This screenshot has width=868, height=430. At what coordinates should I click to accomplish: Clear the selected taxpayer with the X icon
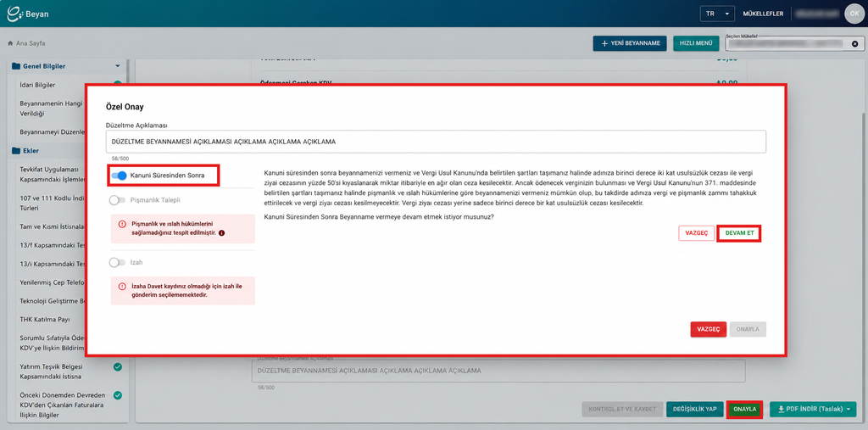coord(854,44)
